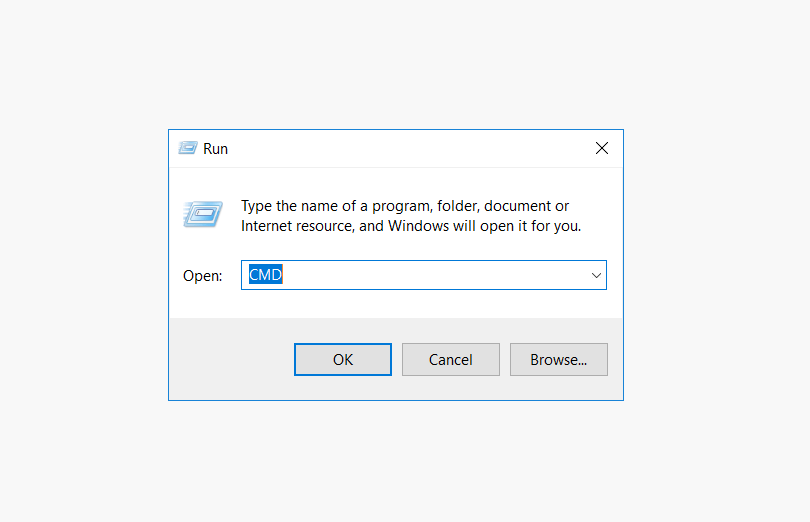Click the small Run icon in title bar
This screenshot has width=810, height=522.
188,148
